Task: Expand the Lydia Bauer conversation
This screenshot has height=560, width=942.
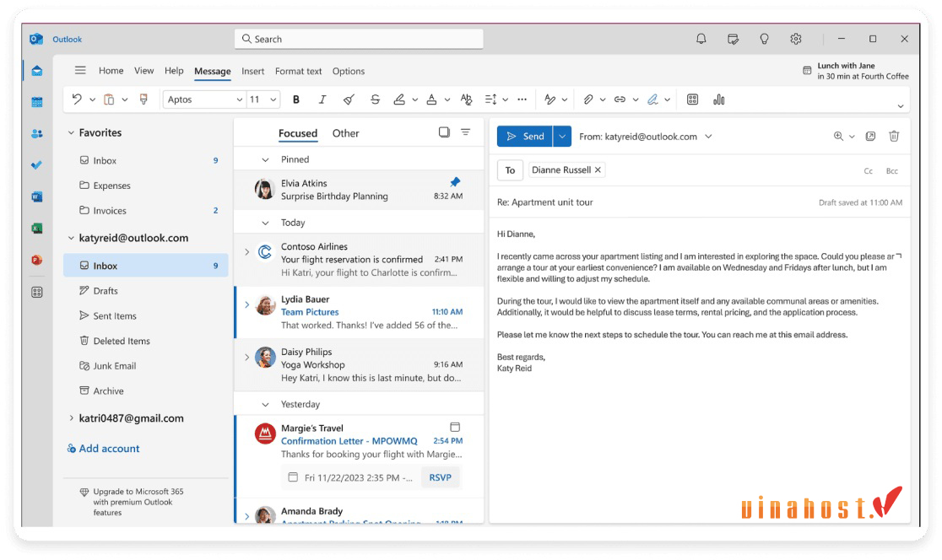Action: click(247, 305)
